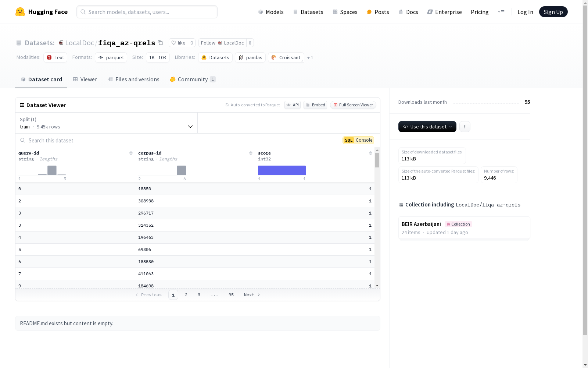
Task: Click the tallest corpus-id histogram bar
Action: click(182, 170)
